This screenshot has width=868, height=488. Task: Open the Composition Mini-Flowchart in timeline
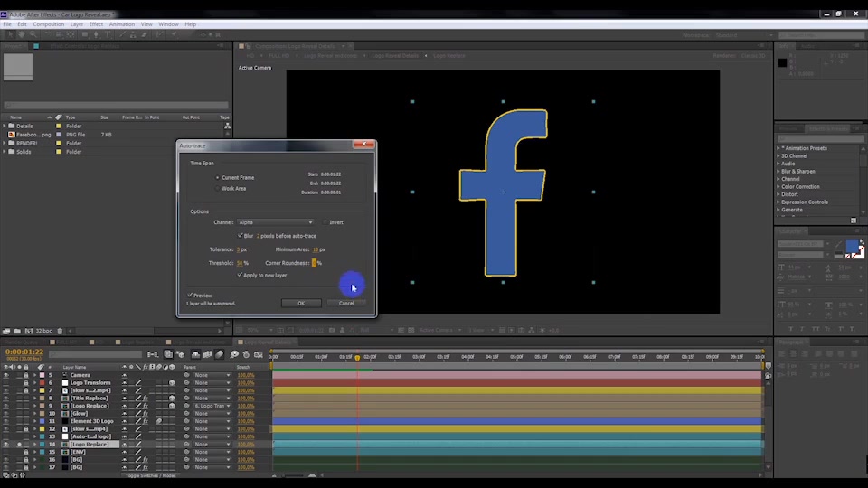pyautogui.click(x=152, y=354)
